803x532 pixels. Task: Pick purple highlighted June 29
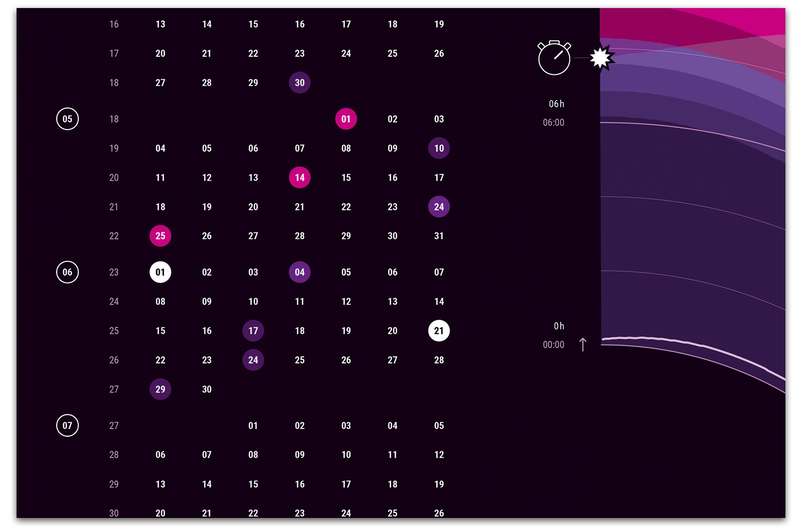click(x=160, y=389)
